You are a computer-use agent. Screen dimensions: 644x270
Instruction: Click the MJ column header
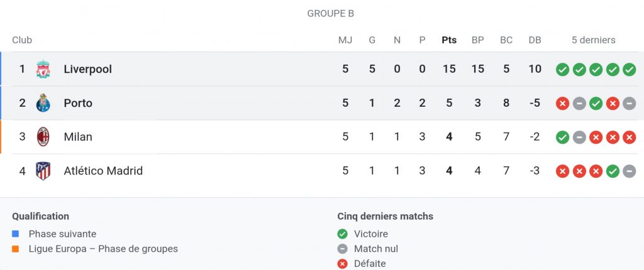point(345,40)
